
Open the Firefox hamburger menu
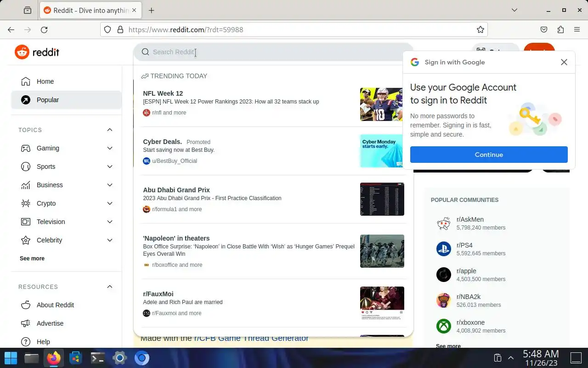pyautogui.click(x=577, y=29)
